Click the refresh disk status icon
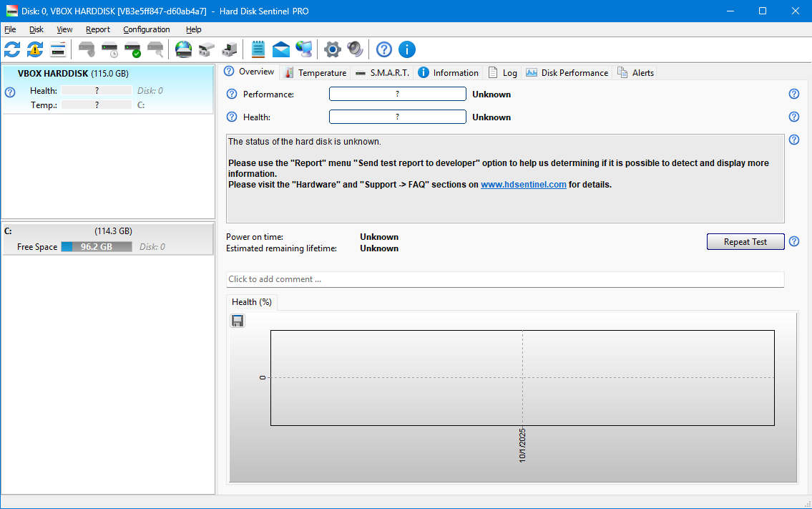Screen dimensions: 812x509 [12, 49]
